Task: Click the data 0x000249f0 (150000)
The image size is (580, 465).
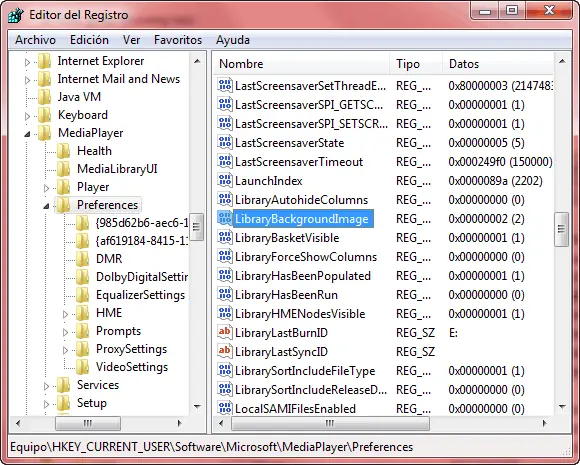Action: click(500, 162)
